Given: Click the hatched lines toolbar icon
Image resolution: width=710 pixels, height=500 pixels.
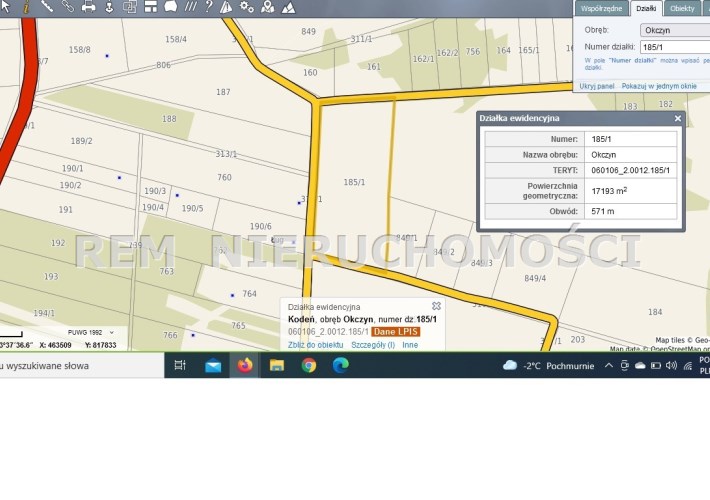Looking at the screenshot, I should [190, 6].
